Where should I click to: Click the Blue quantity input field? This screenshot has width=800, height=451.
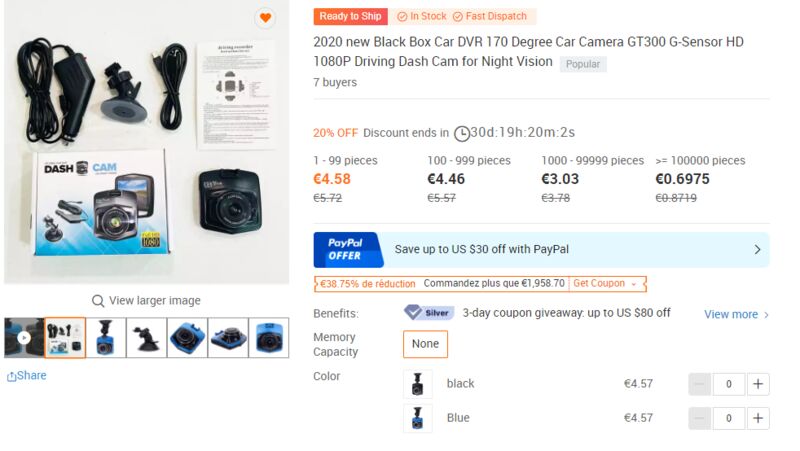coord(729,418)
